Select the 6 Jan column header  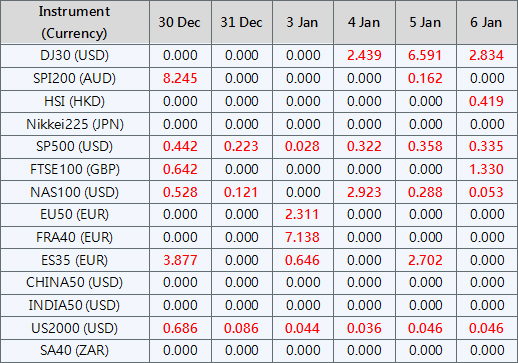pos(487,22)
